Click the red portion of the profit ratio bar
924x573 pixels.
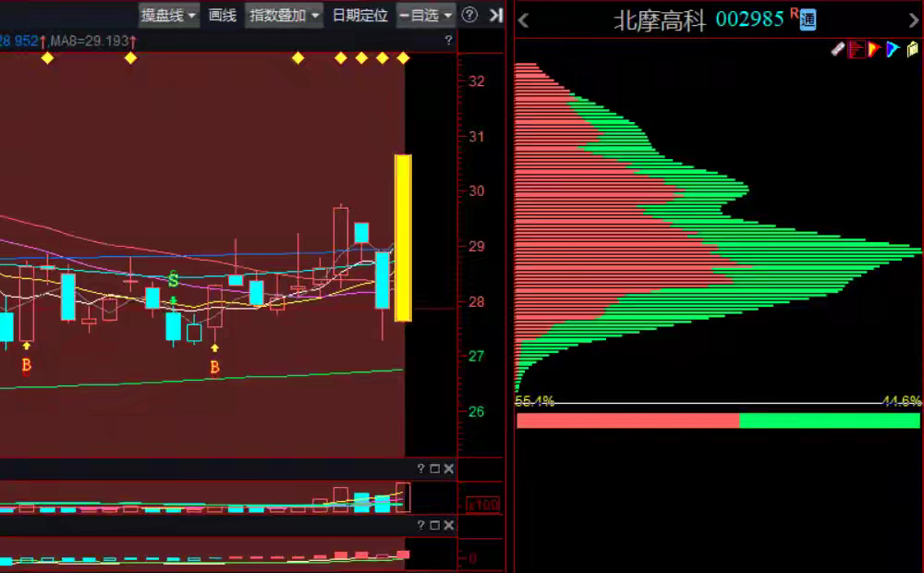tap(627, 421)
